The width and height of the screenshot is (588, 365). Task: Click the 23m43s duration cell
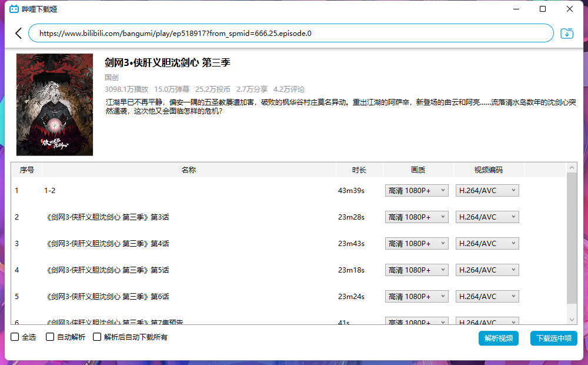(x=352, y=243)
